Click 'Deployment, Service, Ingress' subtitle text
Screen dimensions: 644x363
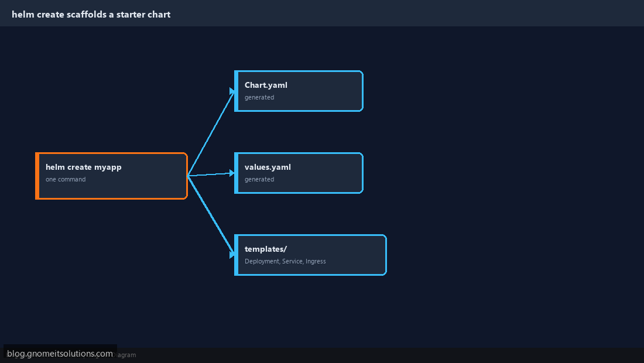(285, 261)
